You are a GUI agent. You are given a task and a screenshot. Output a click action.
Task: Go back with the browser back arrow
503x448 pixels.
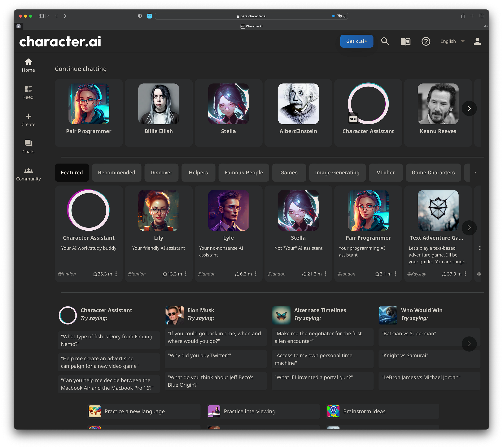[x=56, y=16]
